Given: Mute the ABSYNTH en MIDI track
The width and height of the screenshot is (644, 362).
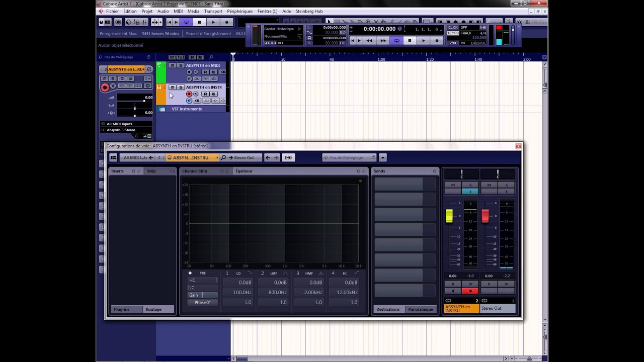Looking at the screenshot, I should [172, 65].
